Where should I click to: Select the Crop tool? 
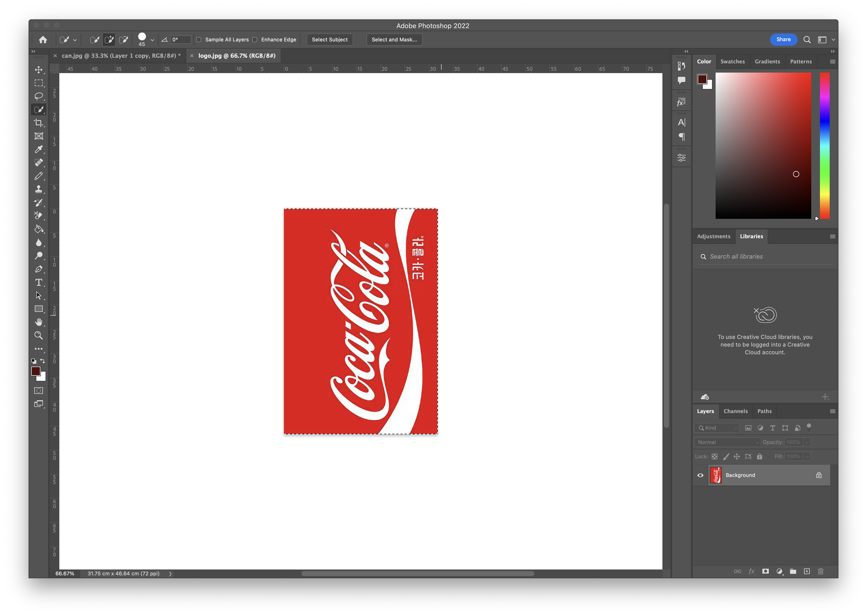click(x=39, y=122)
